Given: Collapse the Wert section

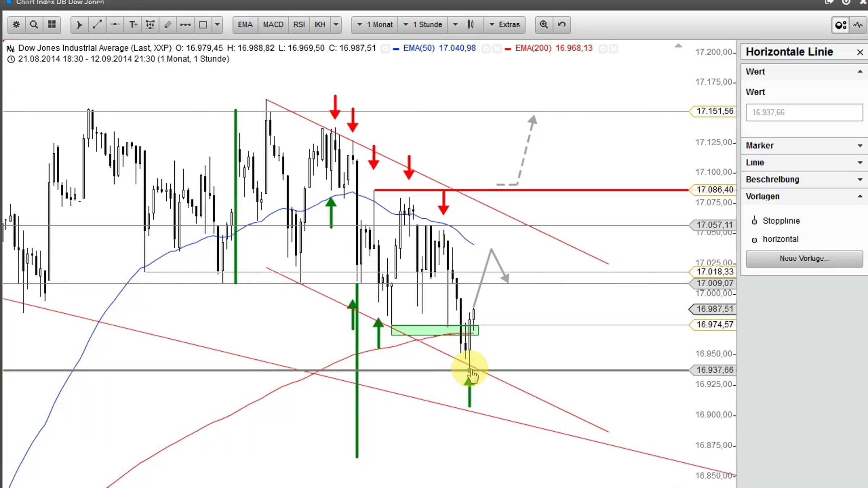Looking at the screenshot, I should coord(860,72).
